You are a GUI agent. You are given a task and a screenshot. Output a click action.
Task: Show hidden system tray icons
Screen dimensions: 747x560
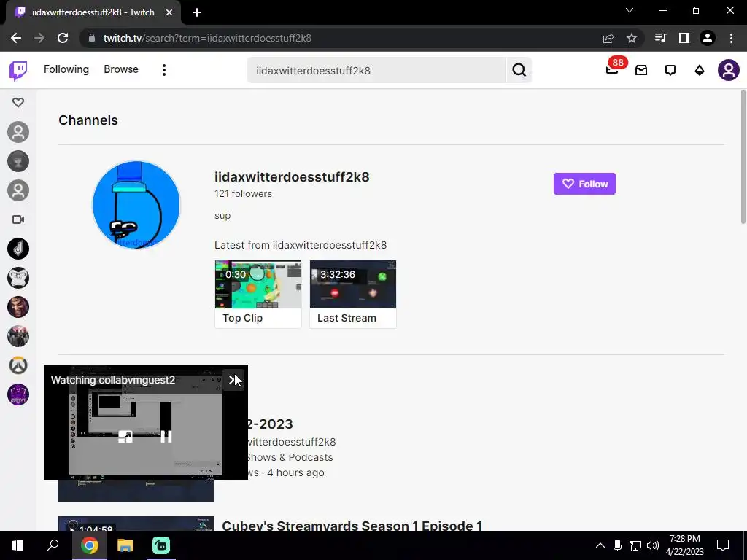point(600,545)
